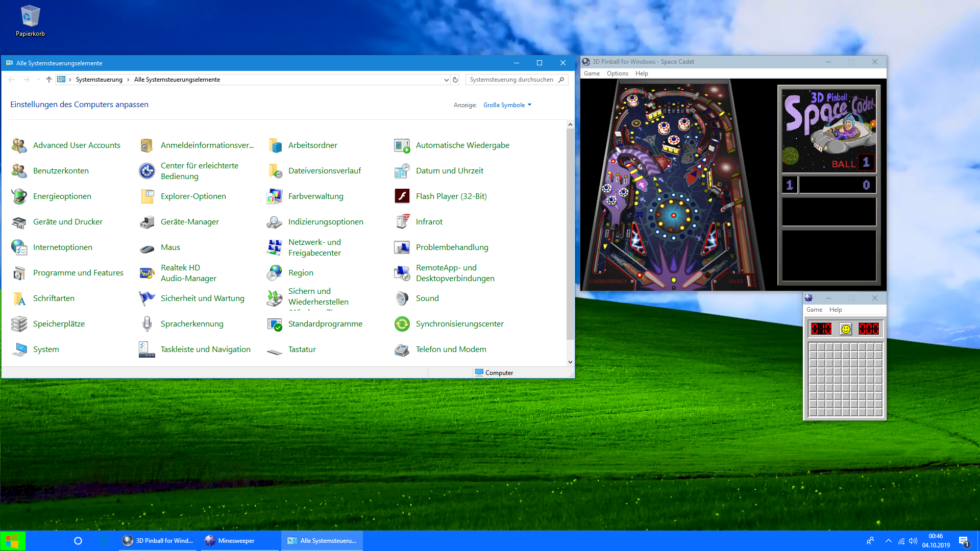980x551 pixels.
Task: Open Programme und Features icon
Action: [19, 273]
